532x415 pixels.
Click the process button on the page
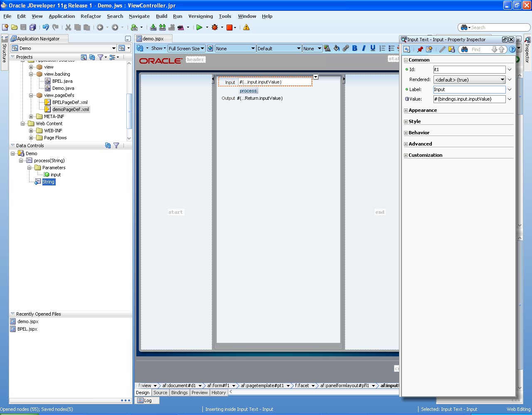pyautogui.click(x=248, y=91)
